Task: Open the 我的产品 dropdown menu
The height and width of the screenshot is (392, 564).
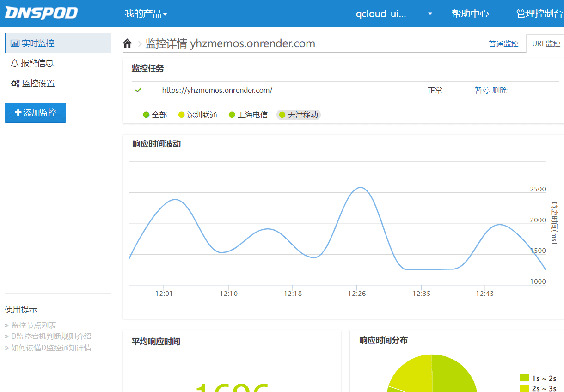Action: click(146, 14)
